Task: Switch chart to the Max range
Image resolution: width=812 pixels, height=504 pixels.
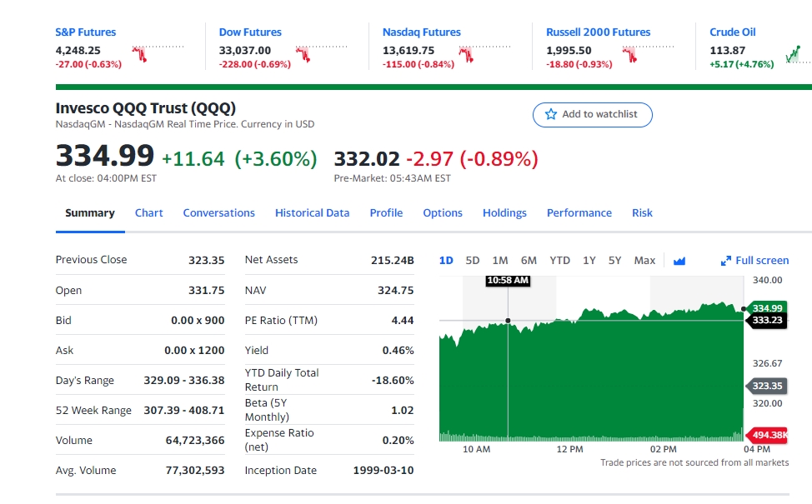Action: [644, 261]
